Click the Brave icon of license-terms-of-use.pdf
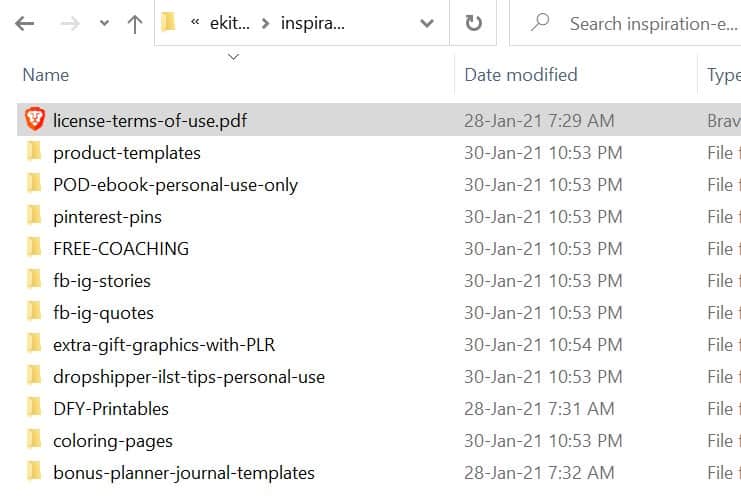This screenshot has width=741, height=502. coord(34,119)
